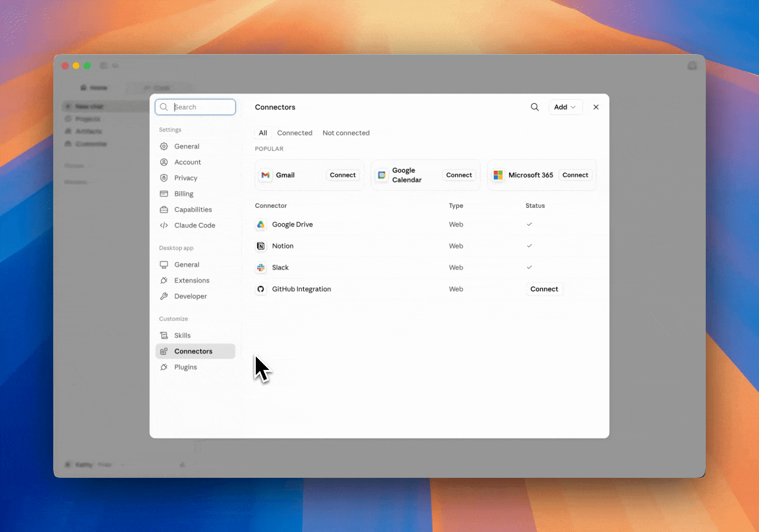Screen dimensions: 759x532
Task: Switch to the Connected tab
Action: point(295,133)
